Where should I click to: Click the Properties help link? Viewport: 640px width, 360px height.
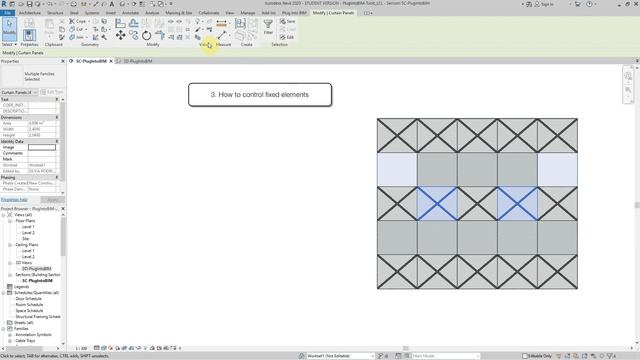pyautogui.click(x=14, y=200)
